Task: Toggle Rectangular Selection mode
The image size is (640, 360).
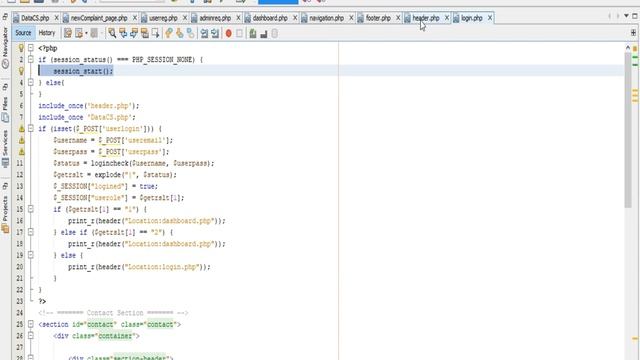Action: [155, 33]
